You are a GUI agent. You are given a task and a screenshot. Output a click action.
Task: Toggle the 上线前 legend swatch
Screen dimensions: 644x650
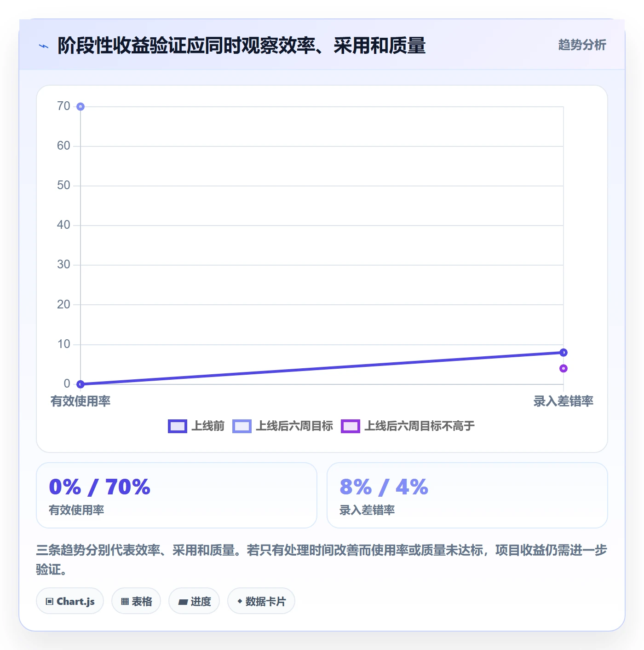tap(178, 426)
